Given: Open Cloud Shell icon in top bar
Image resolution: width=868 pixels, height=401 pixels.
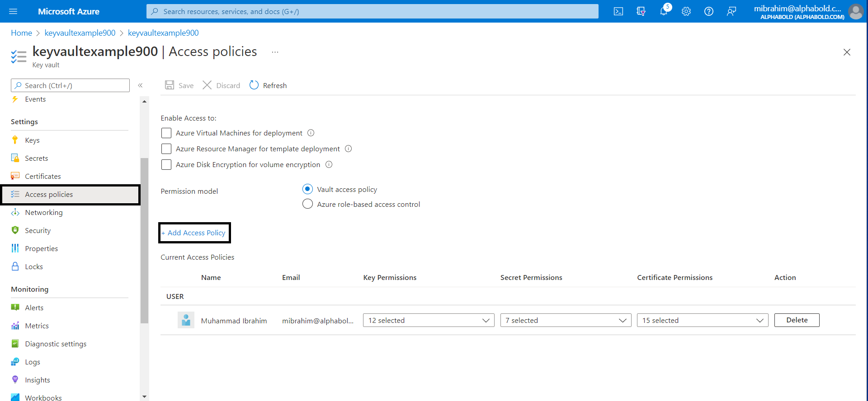Looking at the screenshot, I should click(x=618, y=11).
